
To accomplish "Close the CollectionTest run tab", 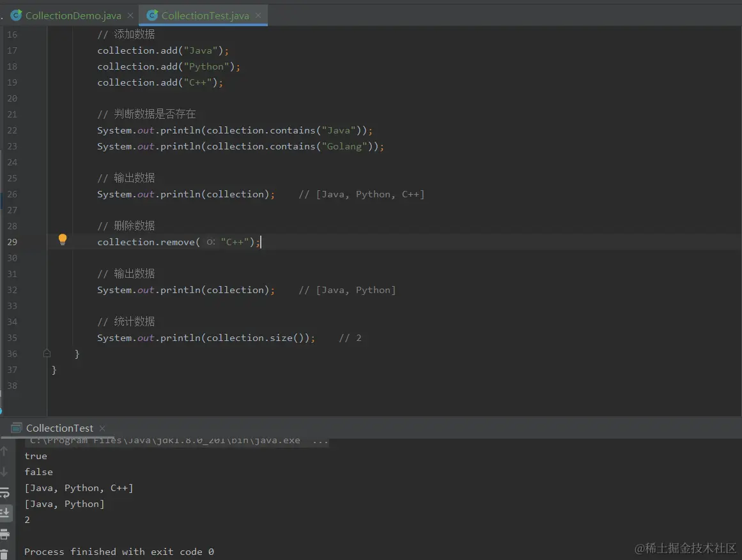I will pos(102,428).
